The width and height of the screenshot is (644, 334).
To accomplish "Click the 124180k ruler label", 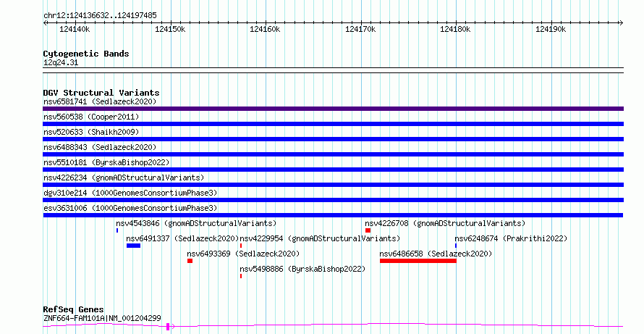I will (x=455, y=29).
